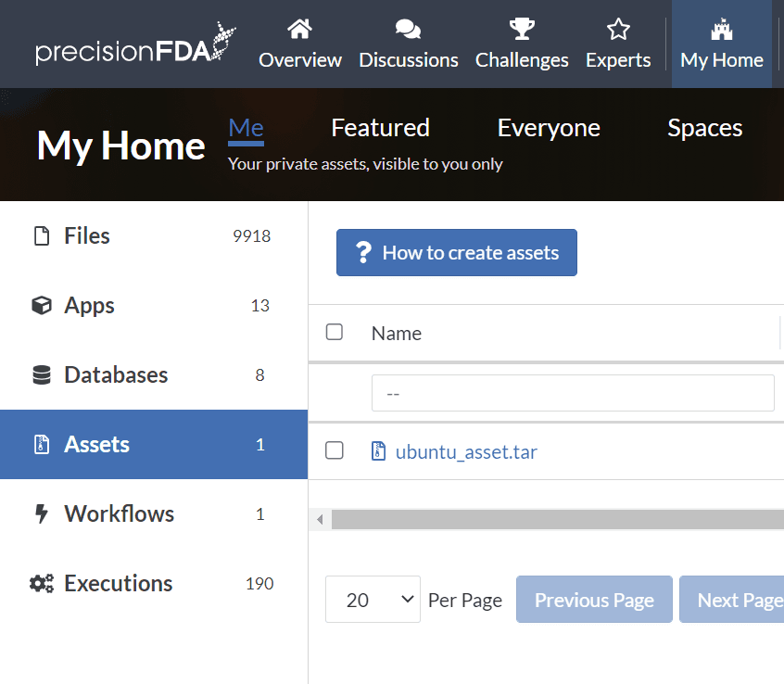Open Discussions via the chat bubbles icon
This screenshot has width=784, height=684.
pyautogui.click(x=408, y=30)
